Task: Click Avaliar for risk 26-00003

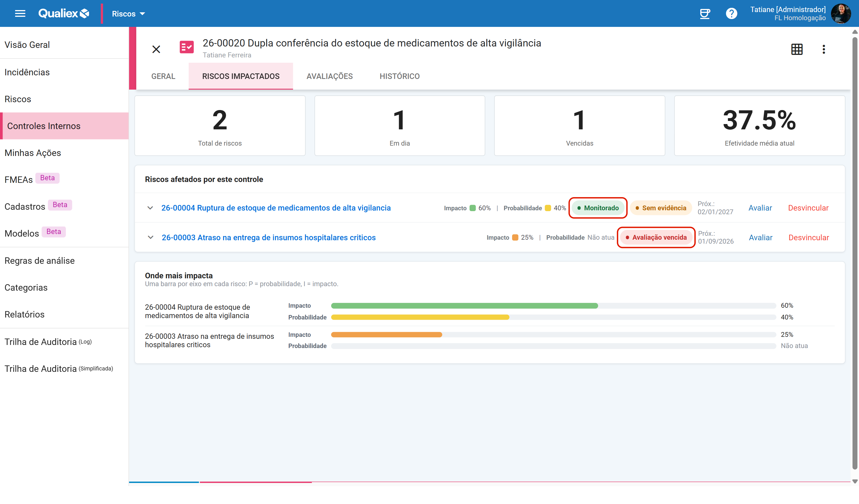Action: click(760, 238)
